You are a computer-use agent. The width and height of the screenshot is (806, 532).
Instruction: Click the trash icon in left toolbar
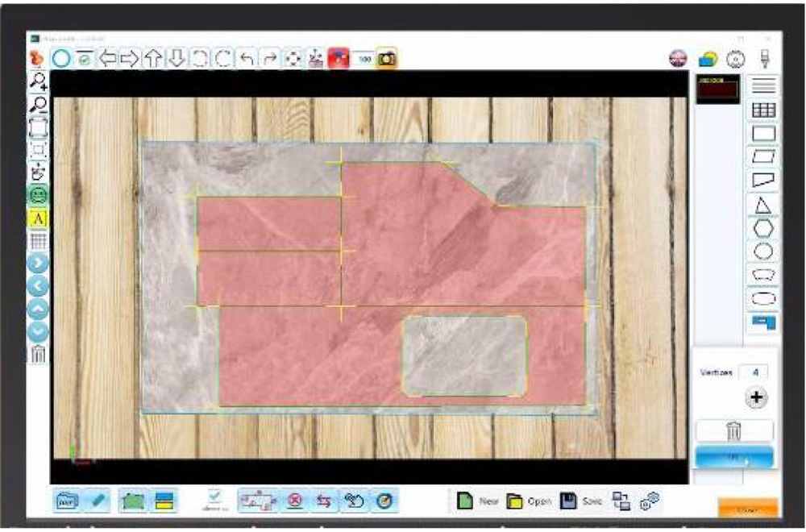point(38,354)
